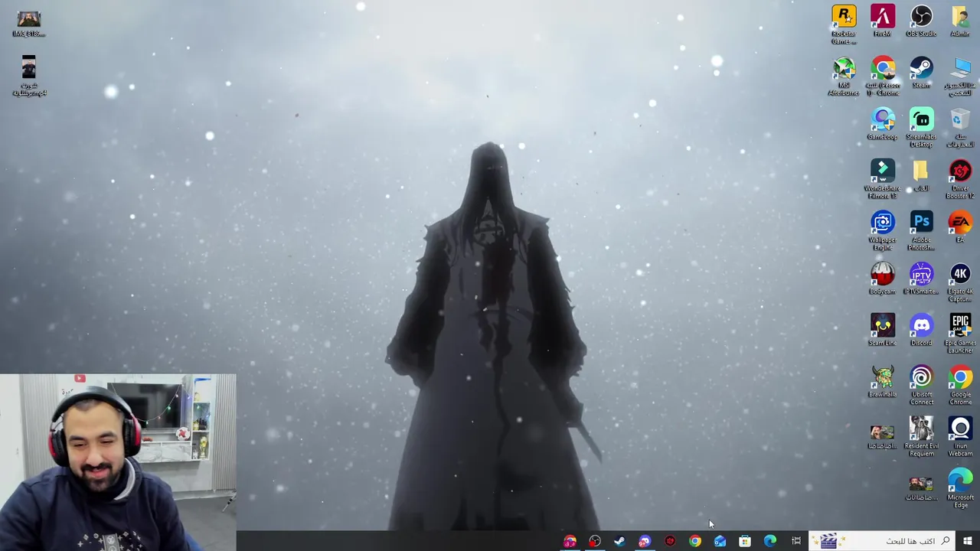Open the pink Chrome profile icon in the taskbar
The height and width of the screenshot is (551, 980).
[x=570, y=541]
